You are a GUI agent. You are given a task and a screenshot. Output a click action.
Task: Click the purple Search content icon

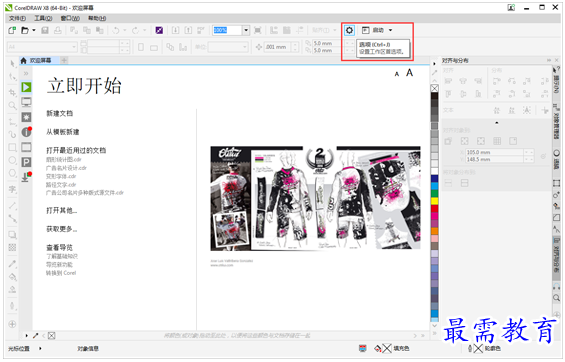159,30
